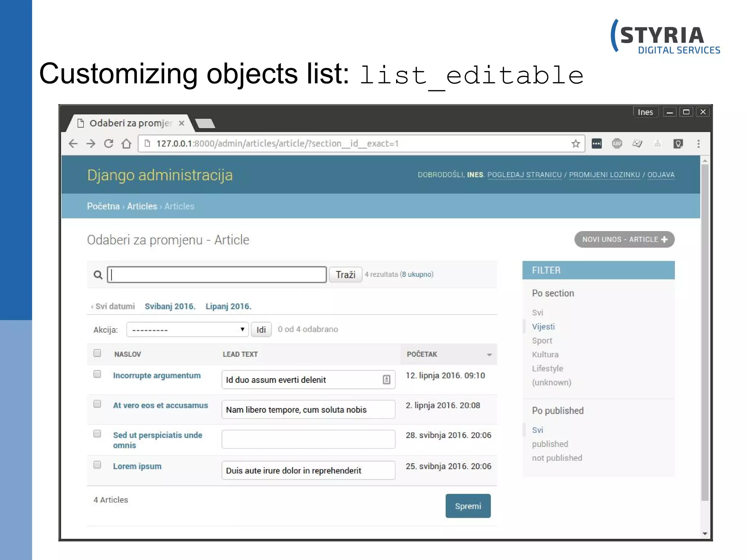Viewport: 747px width, 560px height.
Task: Open first 'Articles' breadcrumb link
Action: click(142, 206)
